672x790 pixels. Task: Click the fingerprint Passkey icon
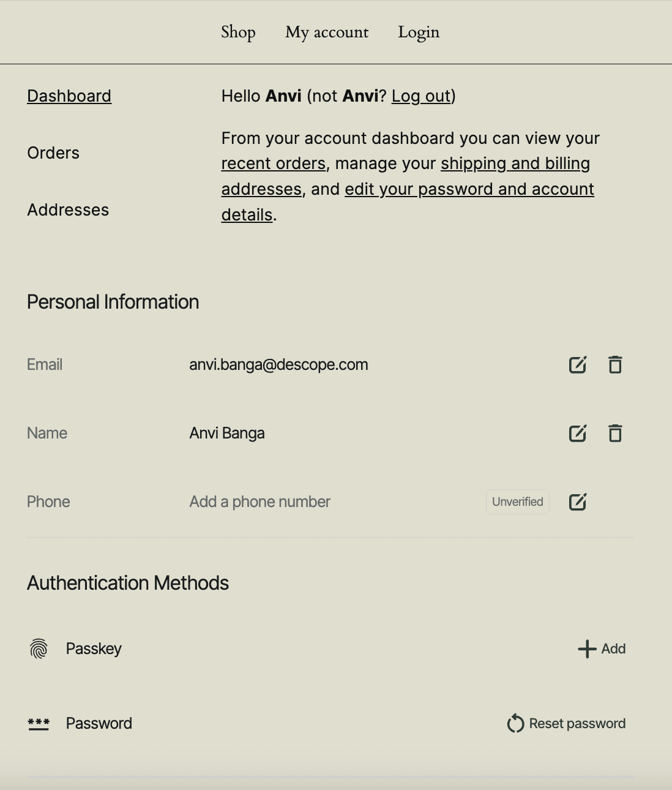(39, 649)
